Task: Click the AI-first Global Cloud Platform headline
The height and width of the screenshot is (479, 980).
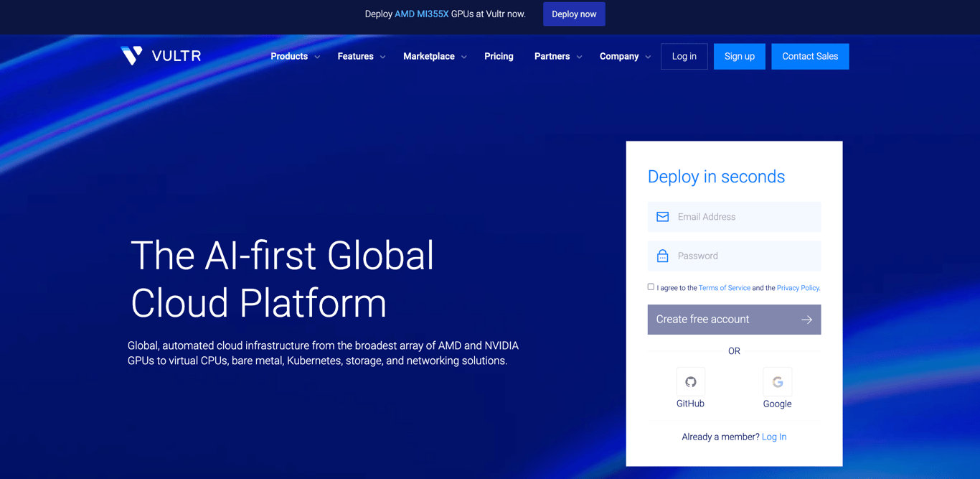Action: click(x=282, y=279)
